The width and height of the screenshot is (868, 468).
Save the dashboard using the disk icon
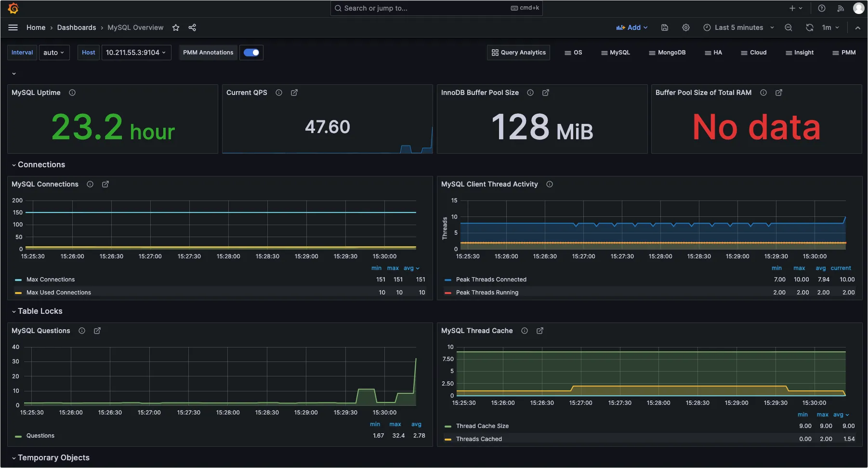[x=665, y=27]
